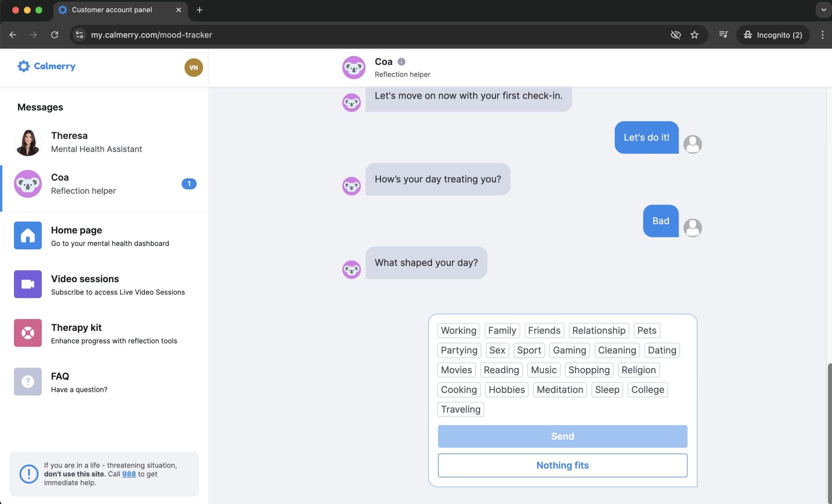The width and height of the screenshot is (832, 504).
Task: Click the FAQ question mark icon
Action: coord(28,381)
